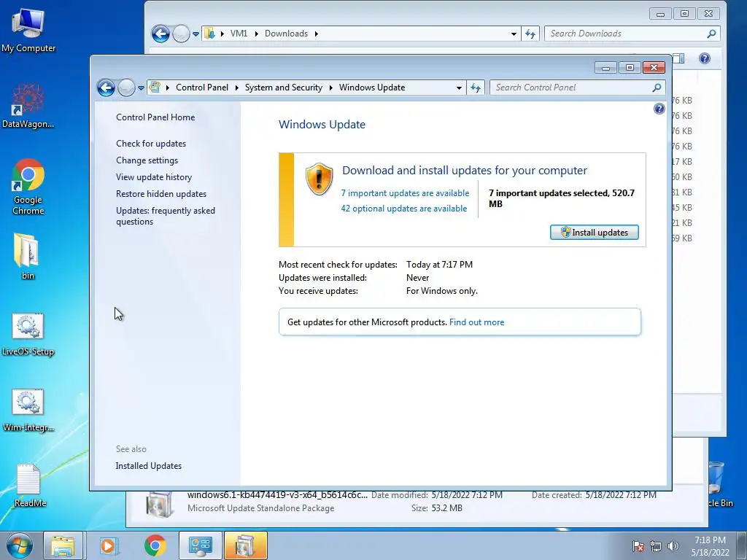
Task: Click the clock showing 7:18 PM
Action: click(x=710, y=546)
